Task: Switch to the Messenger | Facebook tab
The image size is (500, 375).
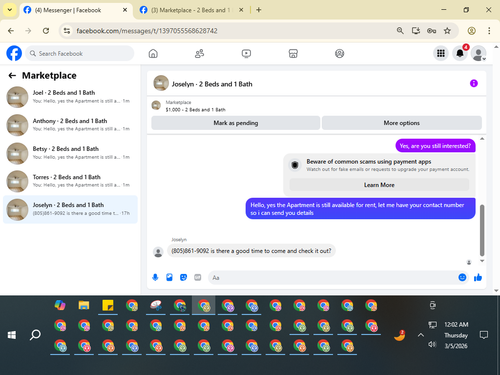Action: pos(75,10)
